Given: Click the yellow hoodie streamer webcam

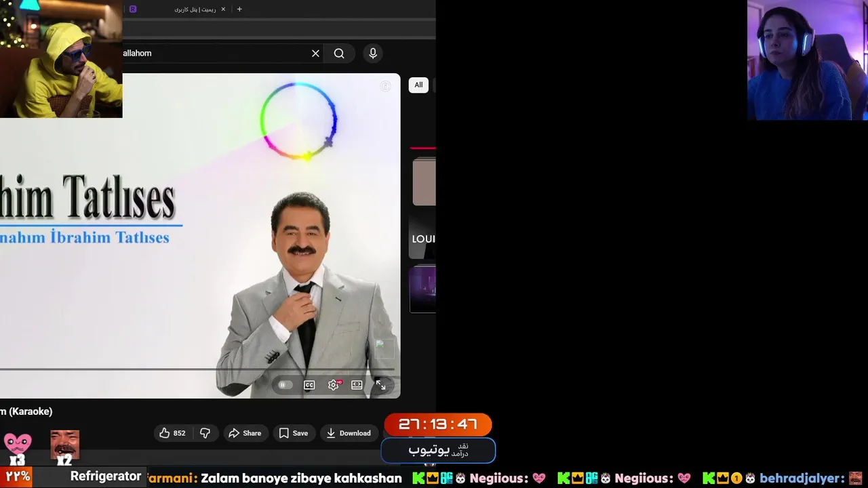Looking at the screenshot, I should (x=61, y=59).
